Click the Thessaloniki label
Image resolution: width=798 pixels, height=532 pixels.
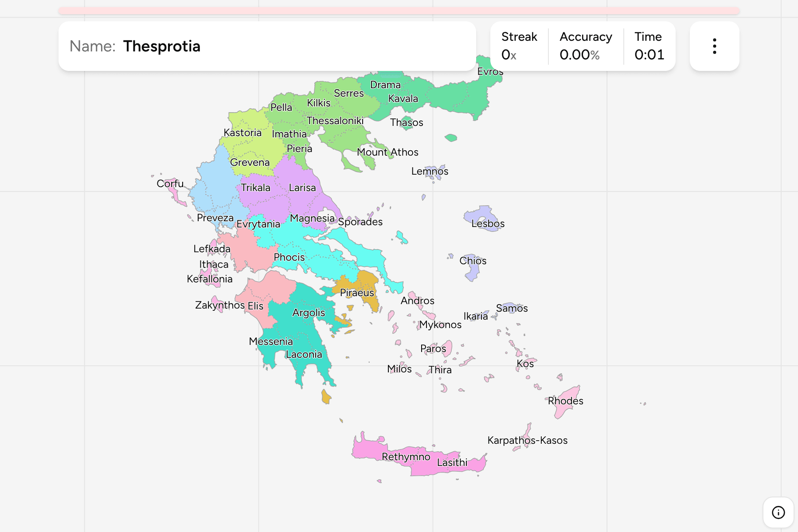(x=335, y=121)
